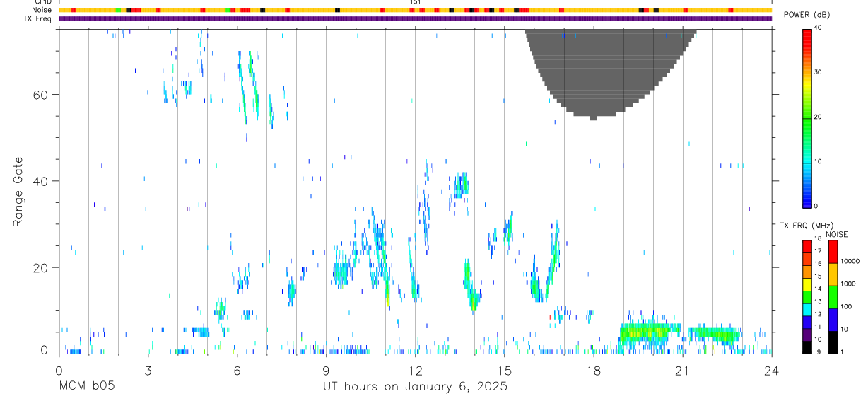
Task: Click the y-axis tick label '20'
Action: (41, 268)
